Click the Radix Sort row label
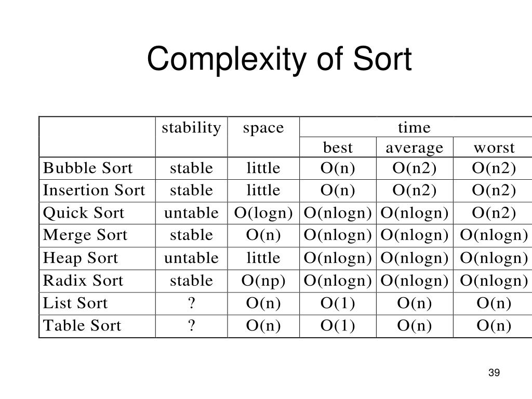 (x=83, y=281)
